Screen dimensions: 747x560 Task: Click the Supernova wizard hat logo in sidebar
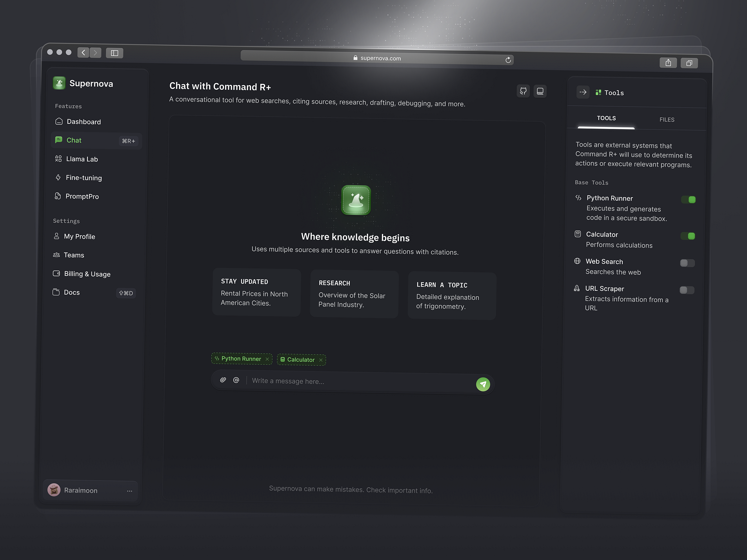click(59, 83)
